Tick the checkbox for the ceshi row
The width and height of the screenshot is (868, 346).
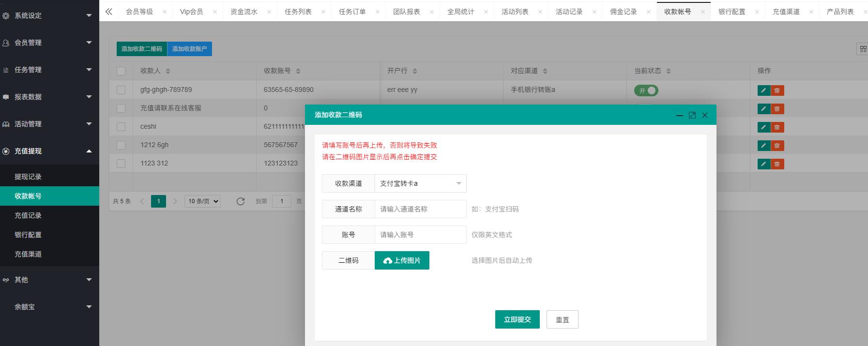pos(121,127)
